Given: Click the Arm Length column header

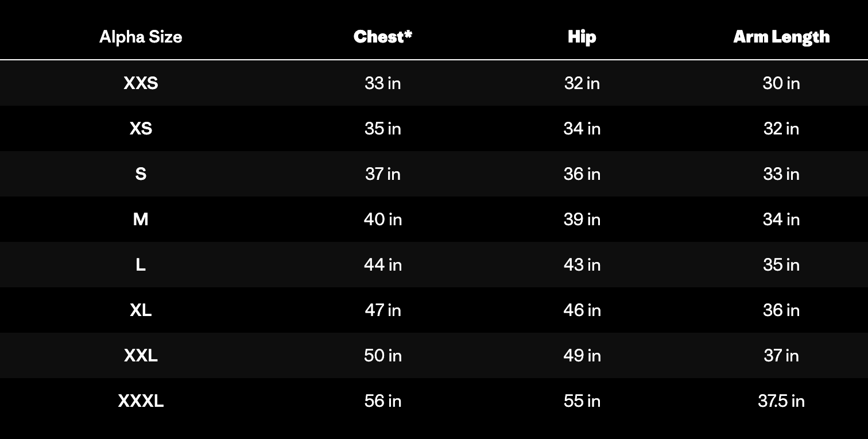Looking at the screenshot, I should (781, 37).
